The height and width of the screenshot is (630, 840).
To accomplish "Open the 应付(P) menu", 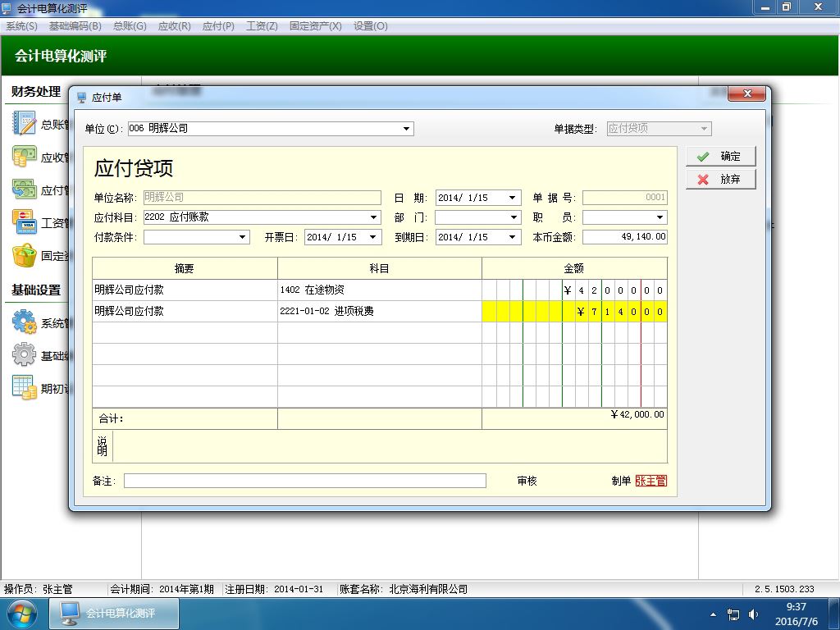I will [218, 26].
